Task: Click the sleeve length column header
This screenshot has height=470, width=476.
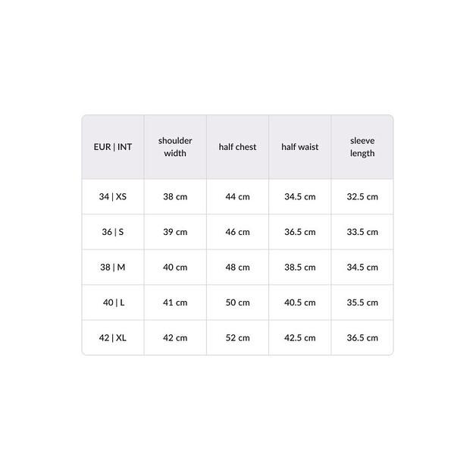Action: (362, 147)
